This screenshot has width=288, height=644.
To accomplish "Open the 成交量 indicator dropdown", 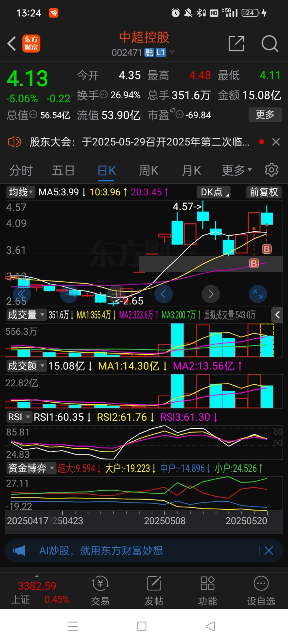I will [x=26, y=315].
